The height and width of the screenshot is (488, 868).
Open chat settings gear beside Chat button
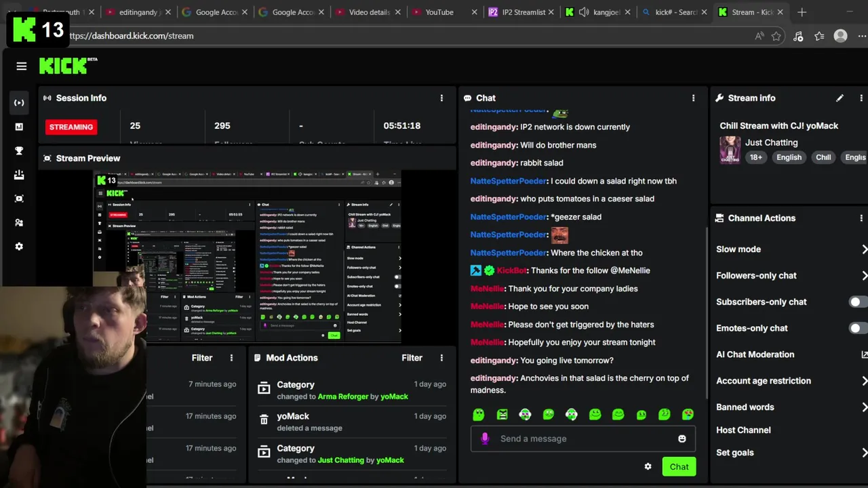[648, 466]
